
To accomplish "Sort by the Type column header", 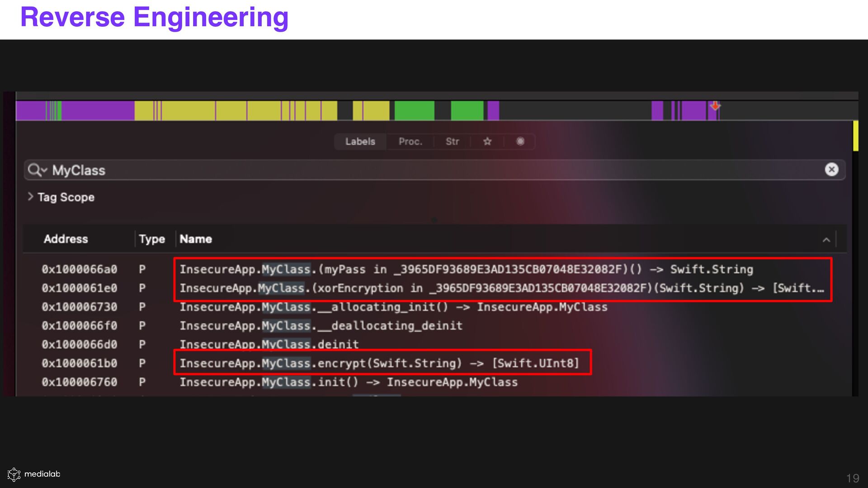I will tap(151, 239).
